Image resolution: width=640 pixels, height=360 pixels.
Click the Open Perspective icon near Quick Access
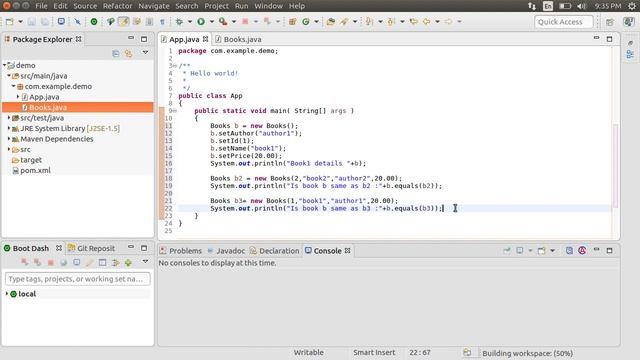pyautogui.click(x=610, y=22)
